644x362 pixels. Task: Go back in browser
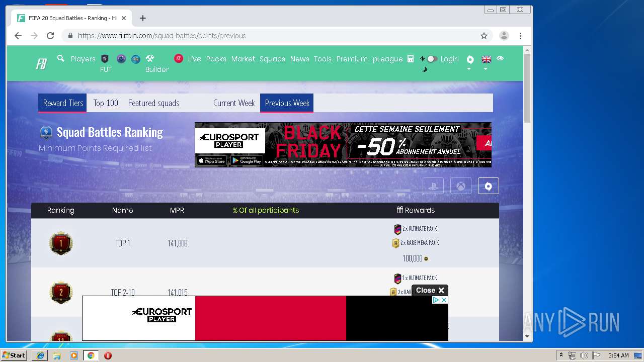coord(18,36)
